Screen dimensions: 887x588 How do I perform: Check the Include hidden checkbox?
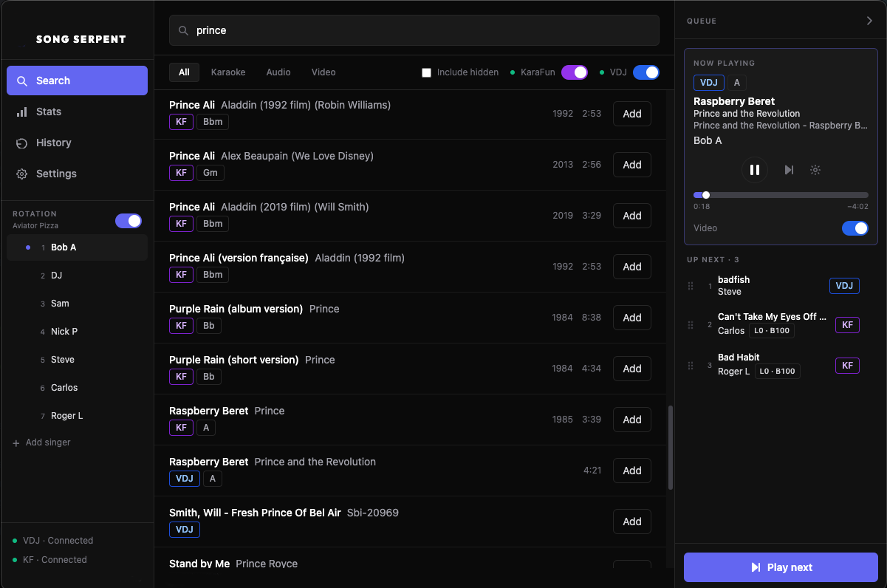coord(426,72)
